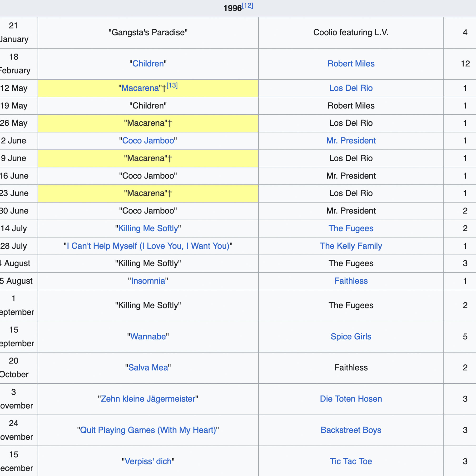Click the [13] citation next to Macarena
The width and height of the screenshot is (476, 476).
[172, 85]
